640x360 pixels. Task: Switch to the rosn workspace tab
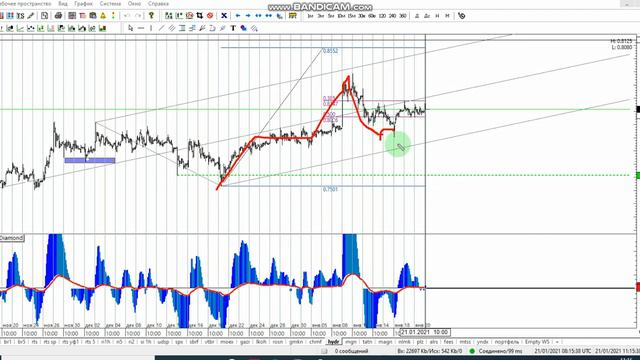(x=278, y=342)
